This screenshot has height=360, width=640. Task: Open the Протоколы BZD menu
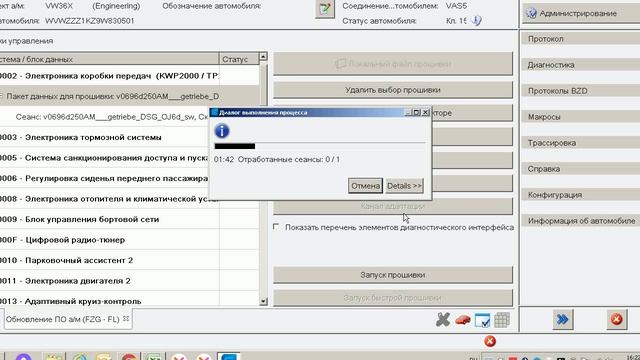click(x=580, y=91)
